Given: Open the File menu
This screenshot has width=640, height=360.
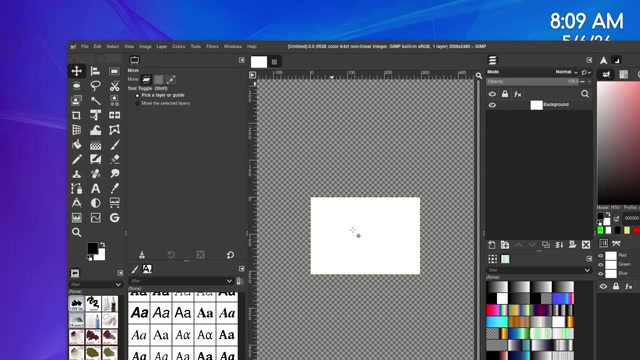Looking at the screenshot, I should (84, 47).
